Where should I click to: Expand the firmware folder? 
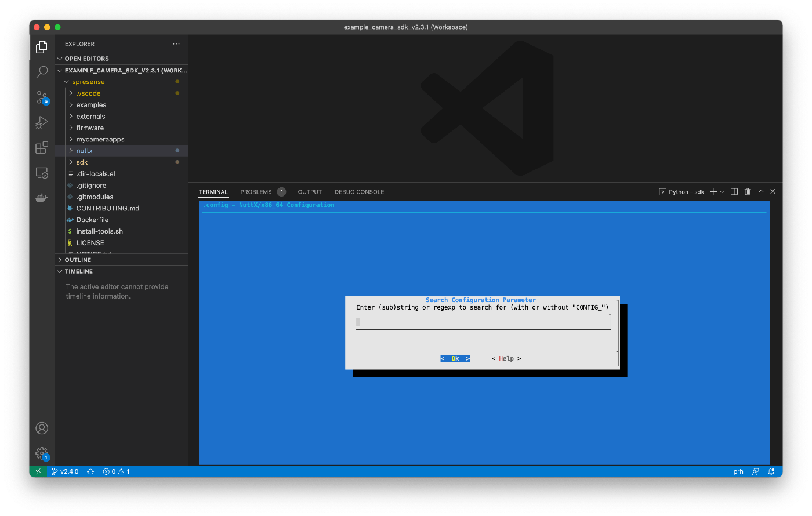(122, 128)
